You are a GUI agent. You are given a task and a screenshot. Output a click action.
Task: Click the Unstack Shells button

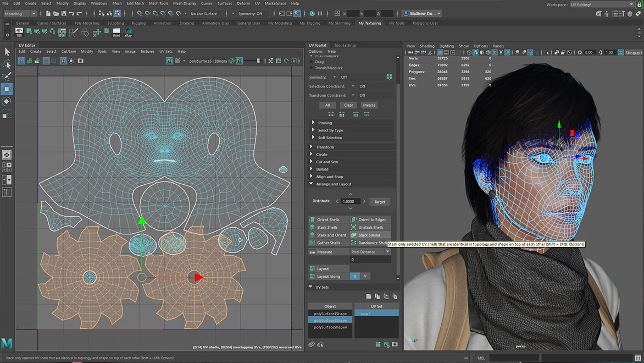[371, 228]
